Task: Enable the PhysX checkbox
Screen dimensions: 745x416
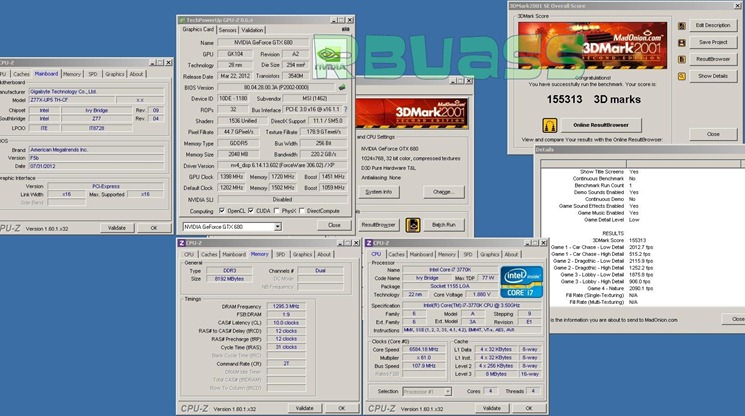Action: pos(277,210)
